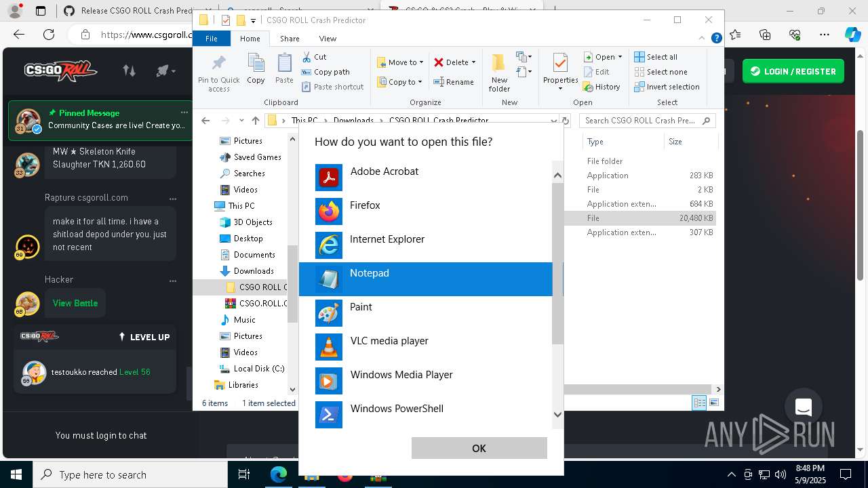Viewport: 868px width, 488px height.
Task: Open Properties in the ribbon
Action: tap(560, 72)
